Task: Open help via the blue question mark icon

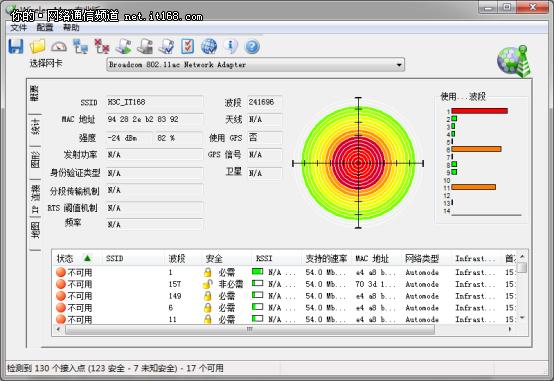Action: pos(252,46)
